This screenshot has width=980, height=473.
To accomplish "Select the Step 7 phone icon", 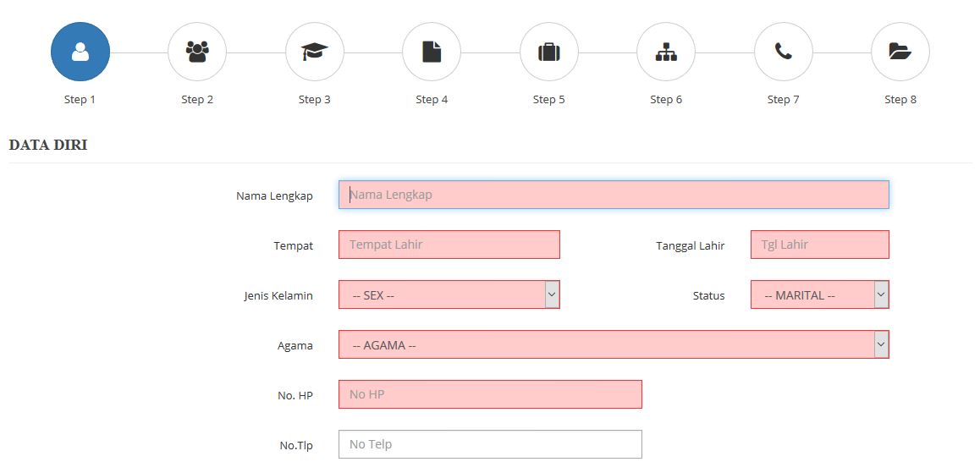I will (x=784, y=52).
